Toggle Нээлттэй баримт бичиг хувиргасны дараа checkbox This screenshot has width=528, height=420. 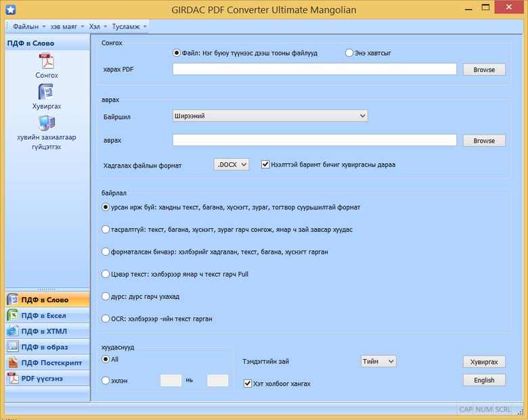pos(265,164)
